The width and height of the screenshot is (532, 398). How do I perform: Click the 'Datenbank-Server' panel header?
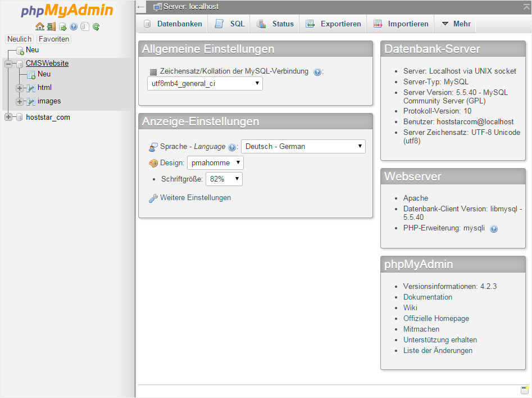tap(453, 49)
